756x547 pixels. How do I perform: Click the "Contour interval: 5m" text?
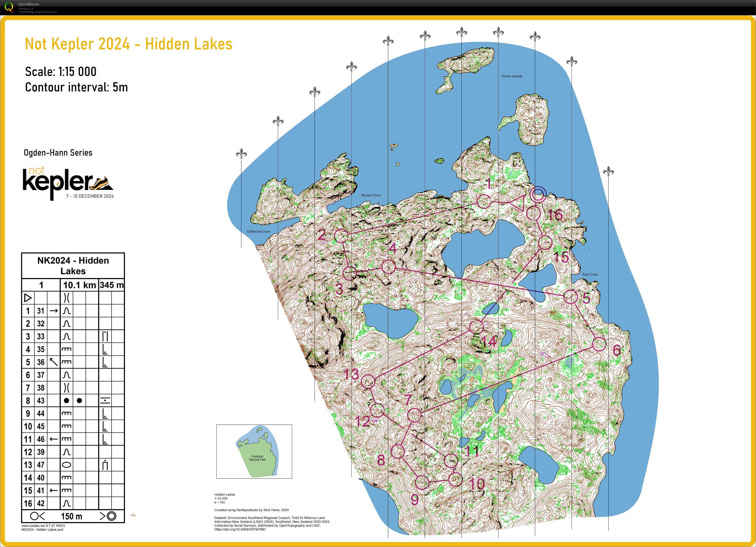[76, 87]
